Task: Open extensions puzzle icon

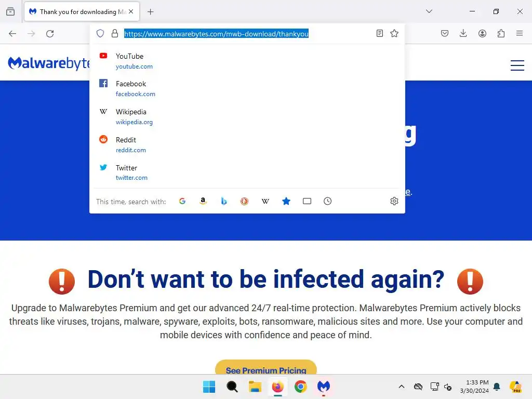Action: pyautogui.click(x=501, y=33)
